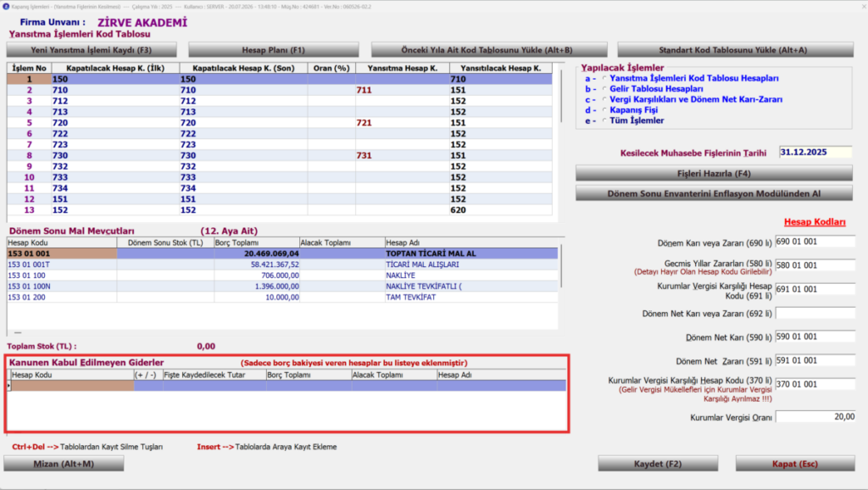Click the Kesilecek Muhasebe Fişlerinin Tarihi date field
This screenshot has height=490, width=868.
pyautogui.click(x=815, y=153)
